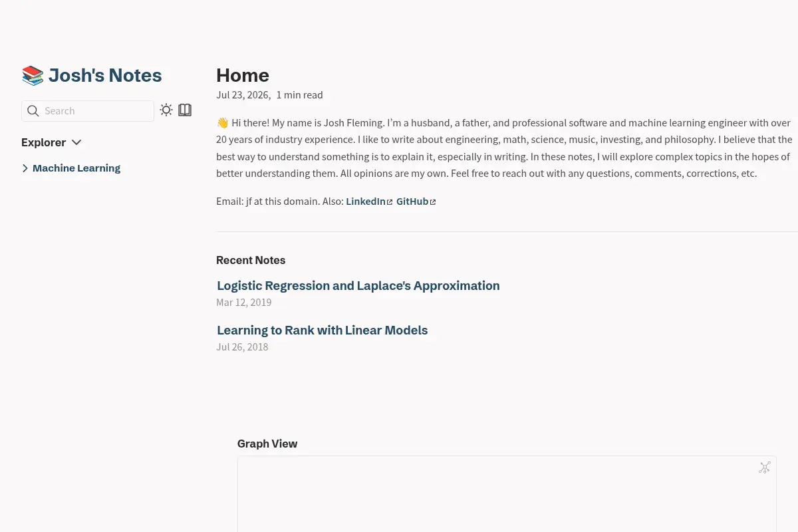Click the Explorer heading
The height and width of the screenshot is (532, 798).
tap(43, 142)
